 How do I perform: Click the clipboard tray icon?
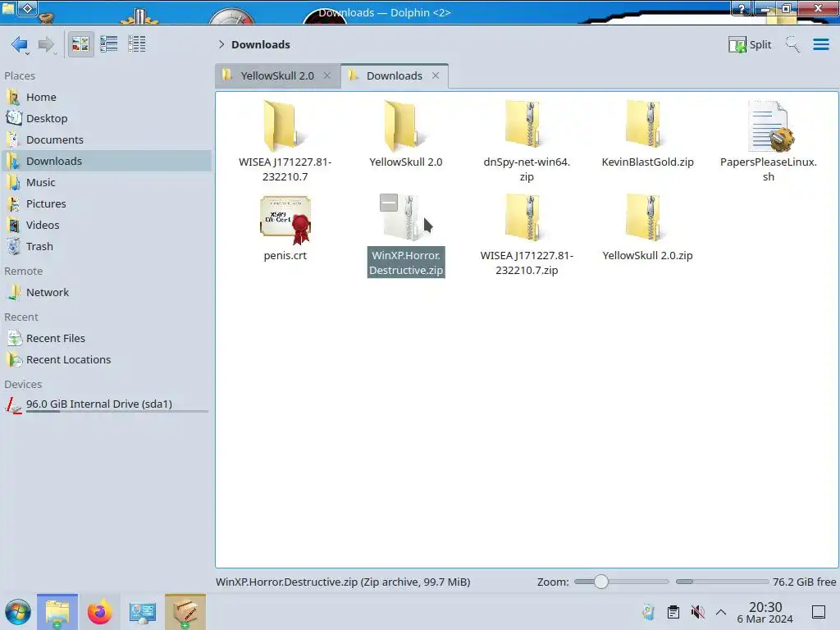click(x=673, y=612)
